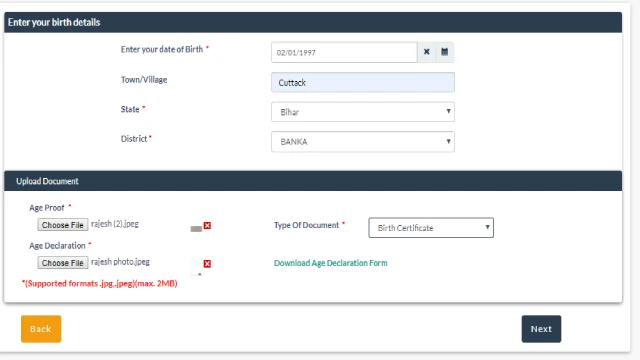This screenshot has height=360, width=640.
Task: Preview thumbnail of Age Proof upload
Action: (196, 229)
